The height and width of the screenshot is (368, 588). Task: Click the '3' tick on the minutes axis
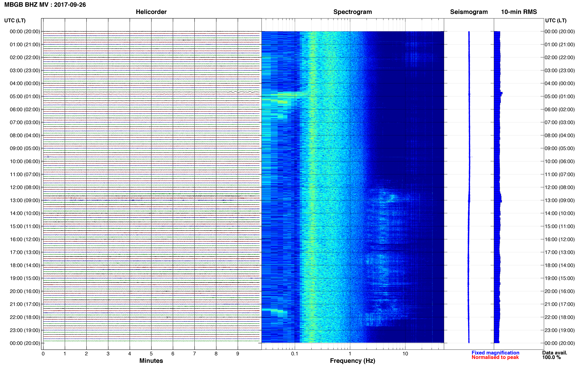(x=108, y=354)
